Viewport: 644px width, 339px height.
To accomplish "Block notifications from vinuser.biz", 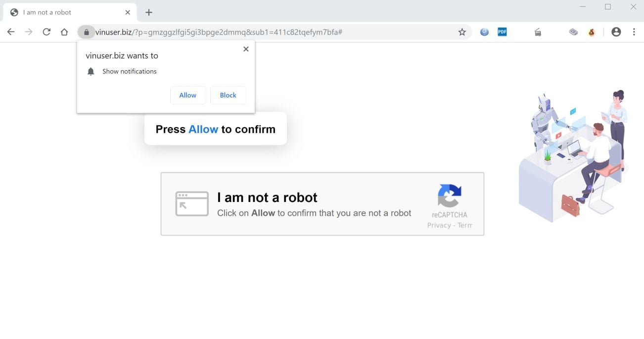I will [228, 95].
